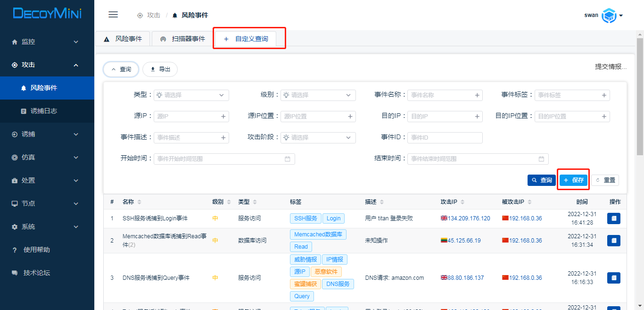The width and height of the screenshot is (644, 310).
Task: Click the blue 保存 button
Action: 573,180
